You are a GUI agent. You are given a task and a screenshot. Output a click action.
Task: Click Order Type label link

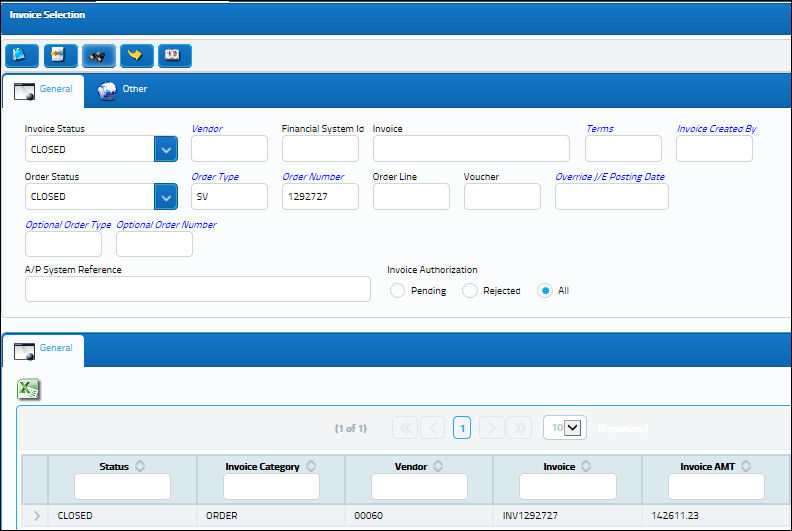point(215,177)
